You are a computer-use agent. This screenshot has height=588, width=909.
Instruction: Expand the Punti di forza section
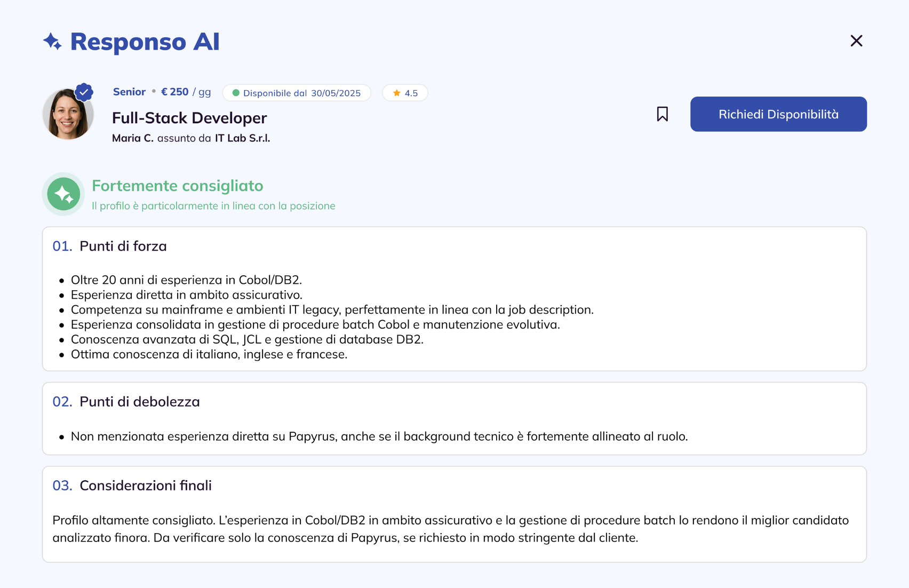click(122, 246)
